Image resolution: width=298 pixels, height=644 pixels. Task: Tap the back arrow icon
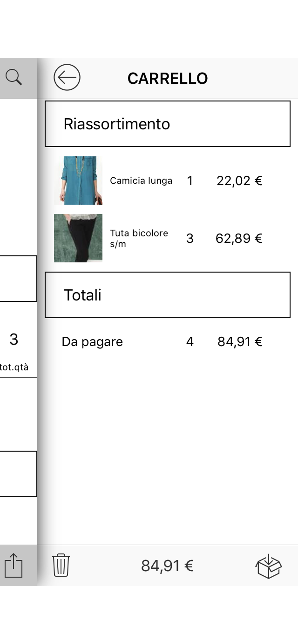point(67,77)
